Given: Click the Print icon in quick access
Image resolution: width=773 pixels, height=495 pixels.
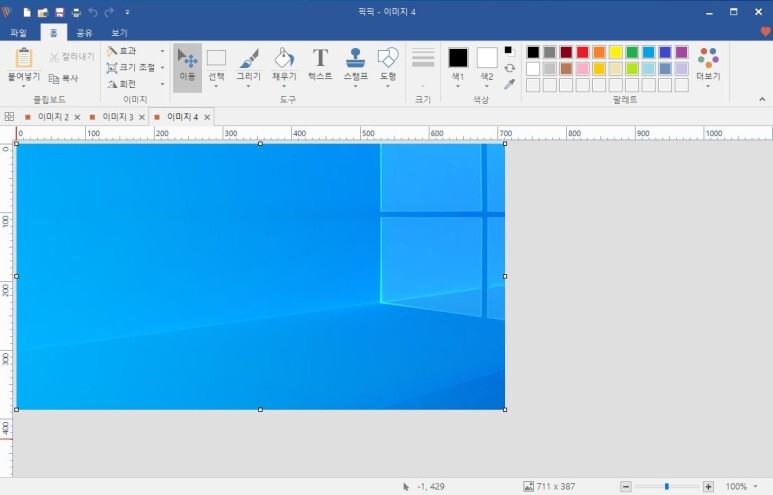Looking at the screenshot, I should [76, 12].
